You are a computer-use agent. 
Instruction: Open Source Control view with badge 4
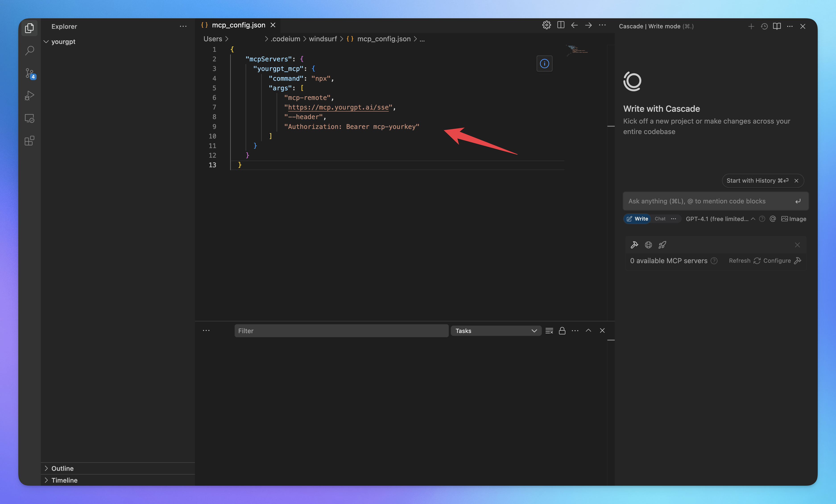[30, 73]
